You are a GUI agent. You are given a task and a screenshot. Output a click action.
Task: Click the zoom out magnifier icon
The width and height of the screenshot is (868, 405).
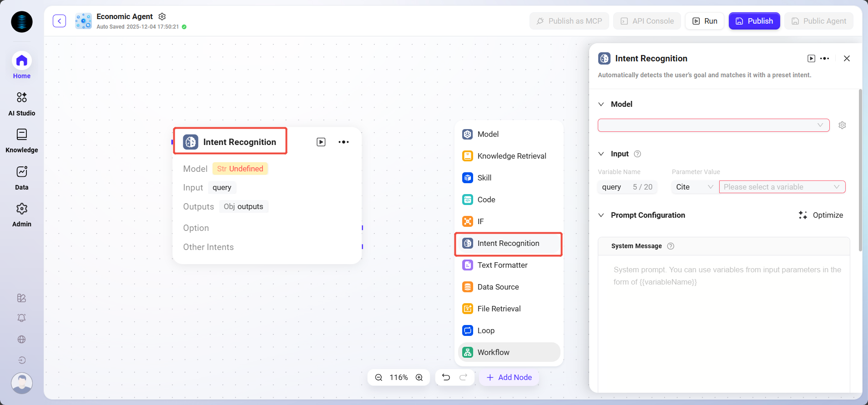click(x=378, y=377)
